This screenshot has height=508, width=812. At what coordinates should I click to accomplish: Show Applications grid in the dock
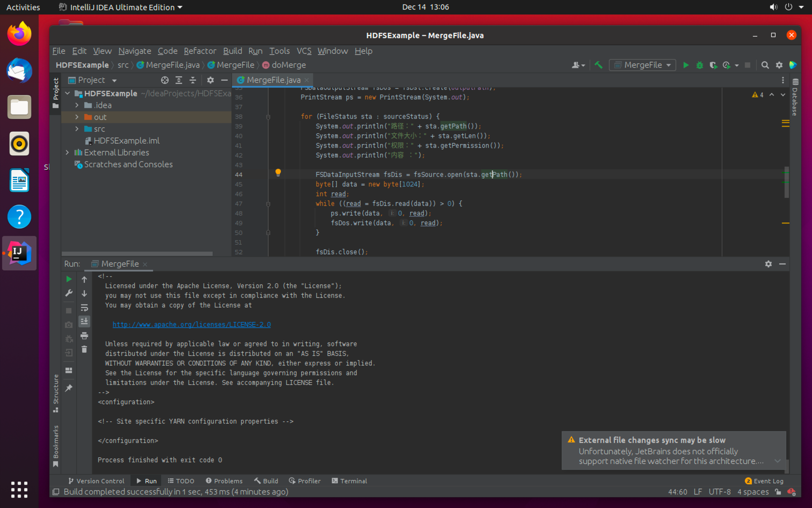(x=19, y=489)
